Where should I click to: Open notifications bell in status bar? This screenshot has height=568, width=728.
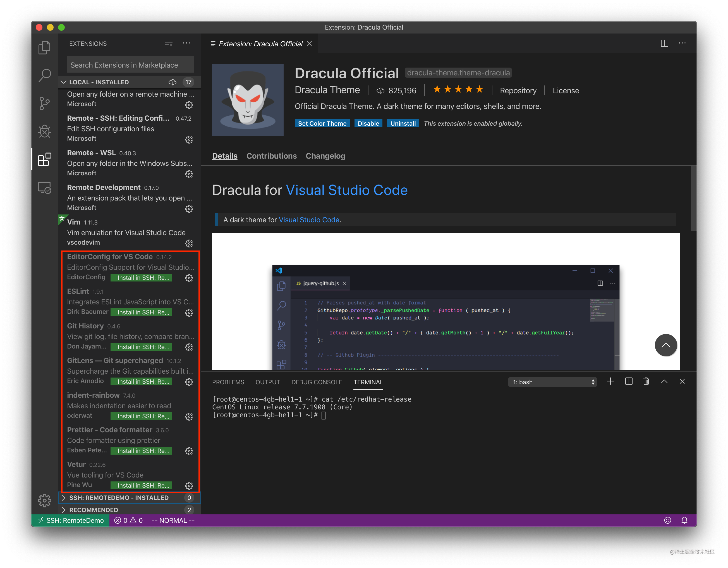coord(685,520)
